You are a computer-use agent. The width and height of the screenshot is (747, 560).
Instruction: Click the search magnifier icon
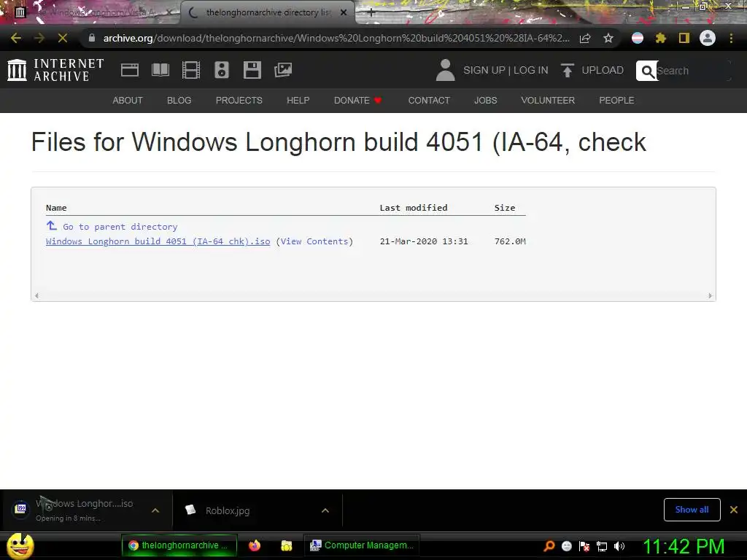(648, 71)
